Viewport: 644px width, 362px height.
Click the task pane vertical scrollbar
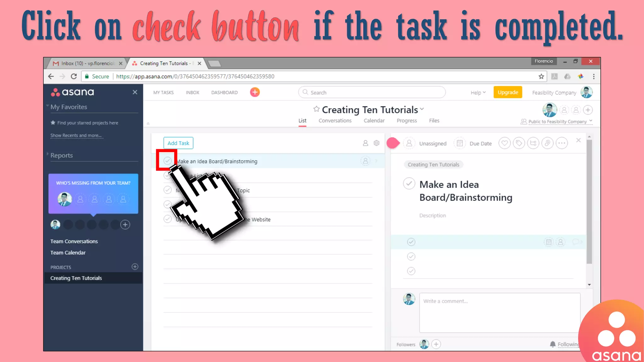[x=589, y=201]
